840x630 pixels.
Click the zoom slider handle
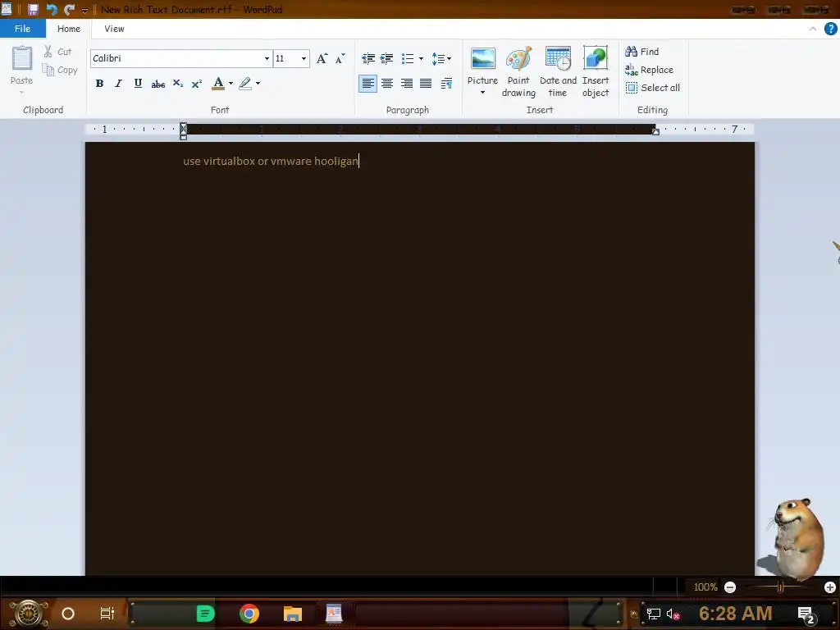pos(781,587)
